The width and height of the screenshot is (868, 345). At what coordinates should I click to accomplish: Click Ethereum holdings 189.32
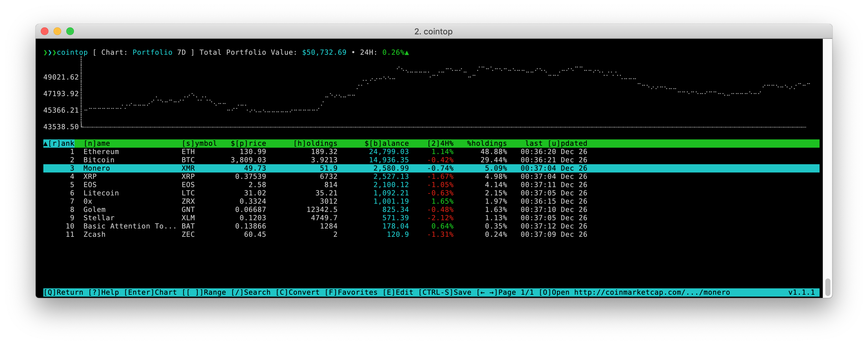tap(324, 152)
